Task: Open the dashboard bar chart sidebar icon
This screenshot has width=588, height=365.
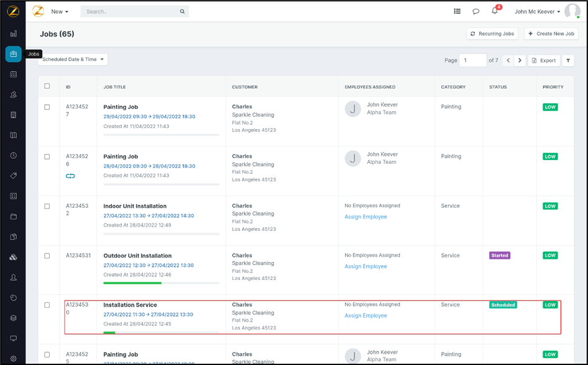Action: 13,34
